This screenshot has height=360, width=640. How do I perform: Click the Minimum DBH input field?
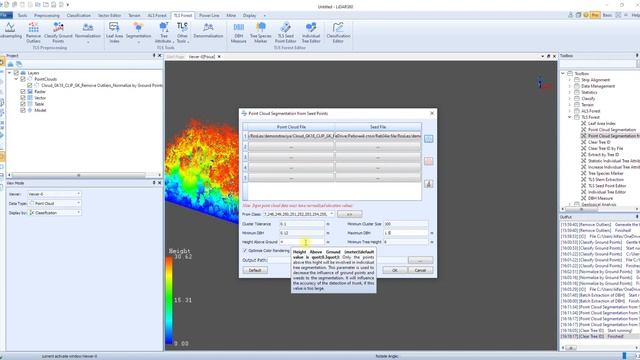[302, 233]
